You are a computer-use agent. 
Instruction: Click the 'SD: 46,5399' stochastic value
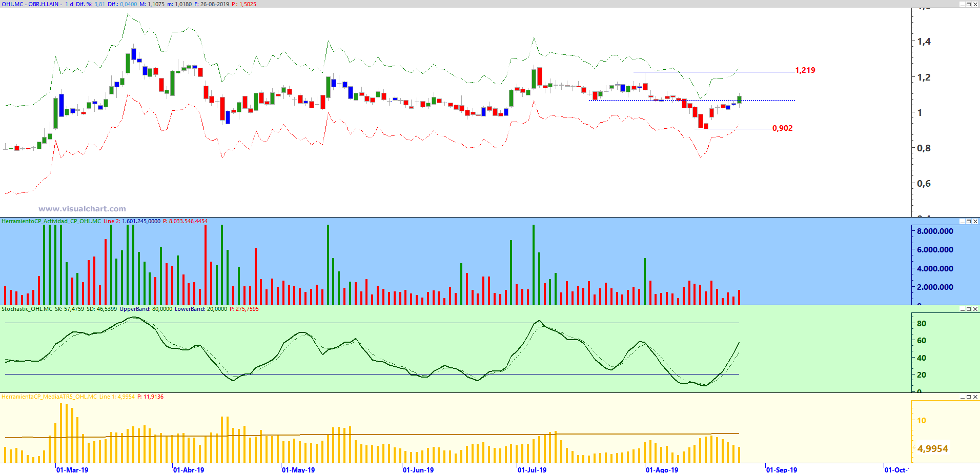[x=102, y=309]
